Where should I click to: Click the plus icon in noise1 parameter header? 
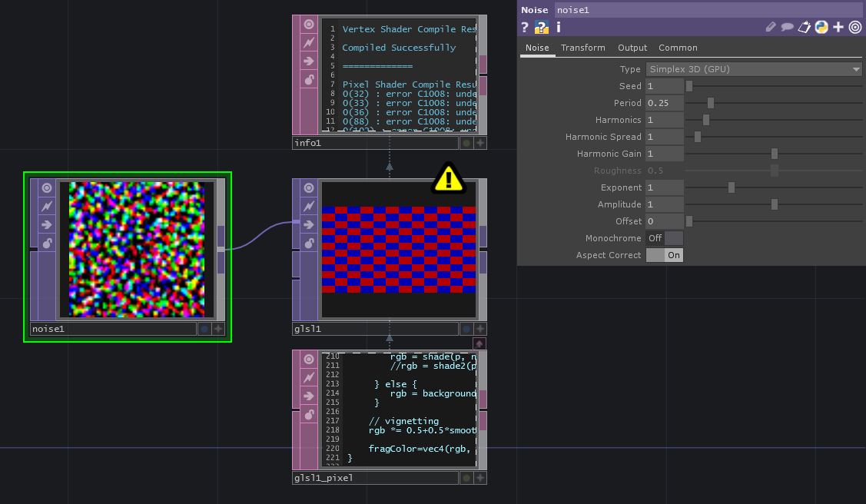pos(838,27)
